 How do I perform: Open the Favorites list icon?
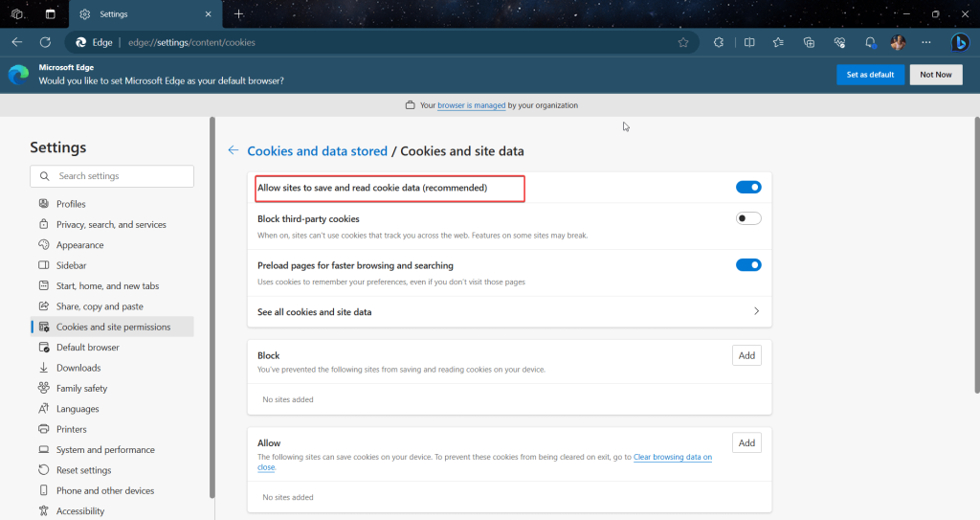click(778, 42)
